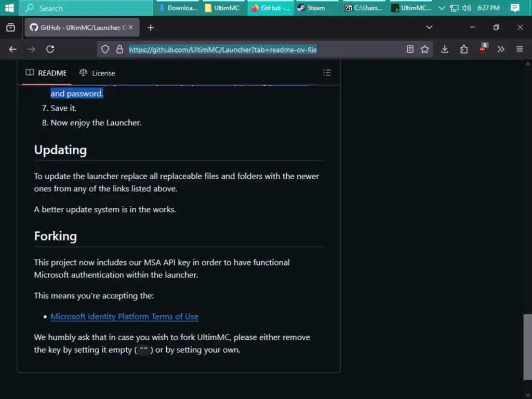The height and width of the screenshot is (399, 532).
Task: Open the extensions puzzle icon
Action: [x=463, y=49]
